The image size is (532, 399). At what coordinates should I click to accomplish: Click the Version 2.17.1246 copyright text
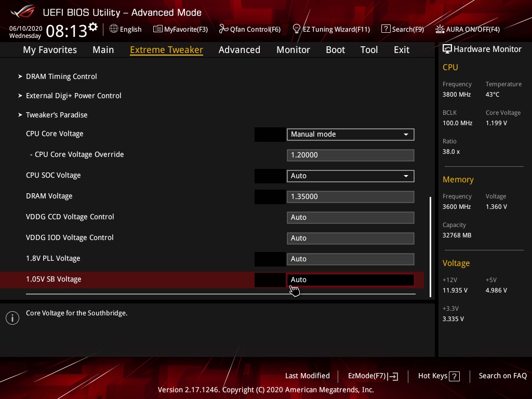(x=265, y=390)
